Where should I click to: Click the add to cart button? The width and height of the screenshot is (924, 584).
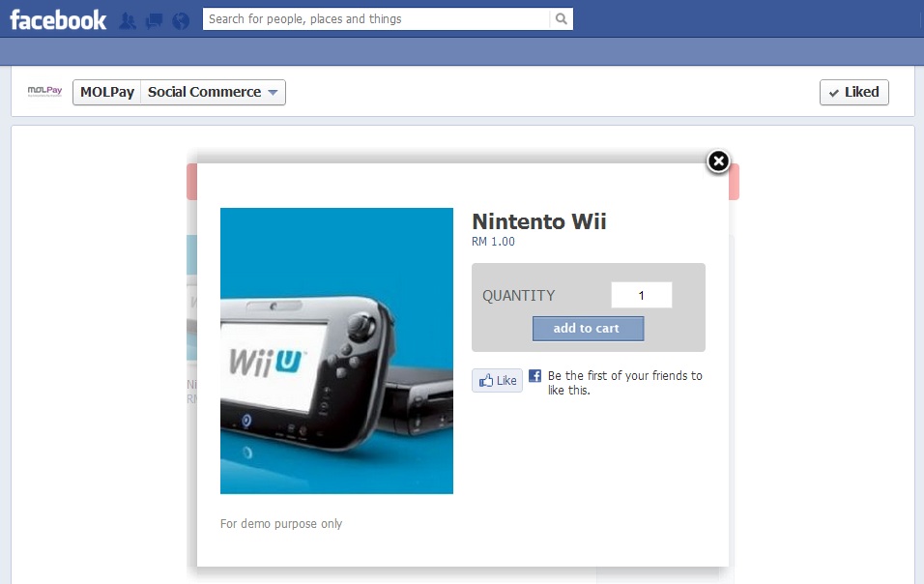click(x=588, y=328)
